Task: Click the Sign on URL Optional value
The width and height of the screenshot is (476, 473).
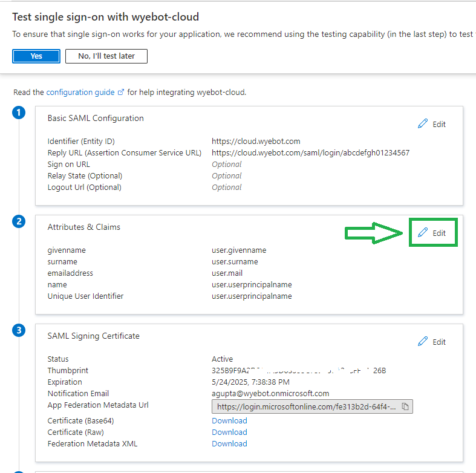Action: [226, 165]
